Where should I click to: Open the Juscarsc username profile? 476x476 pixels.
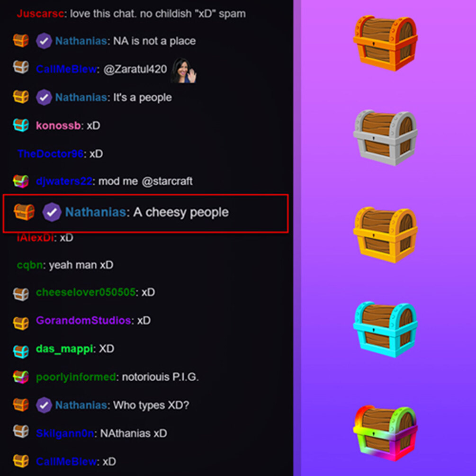[40, 14]
